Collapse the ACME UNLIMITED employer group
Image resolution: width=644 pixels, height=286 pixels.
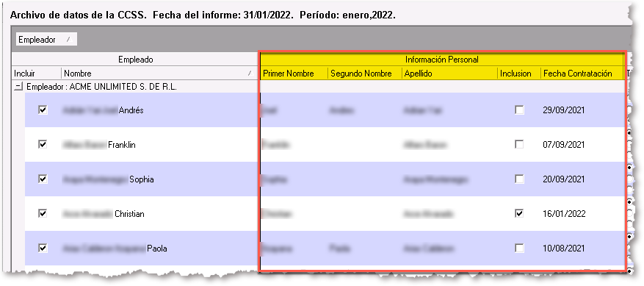[18, 87]
